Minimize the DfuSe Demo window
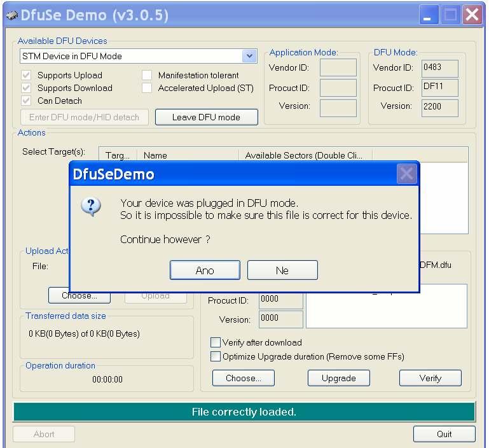Viewport: 489px width, 448px height. [x=429, y=15]
